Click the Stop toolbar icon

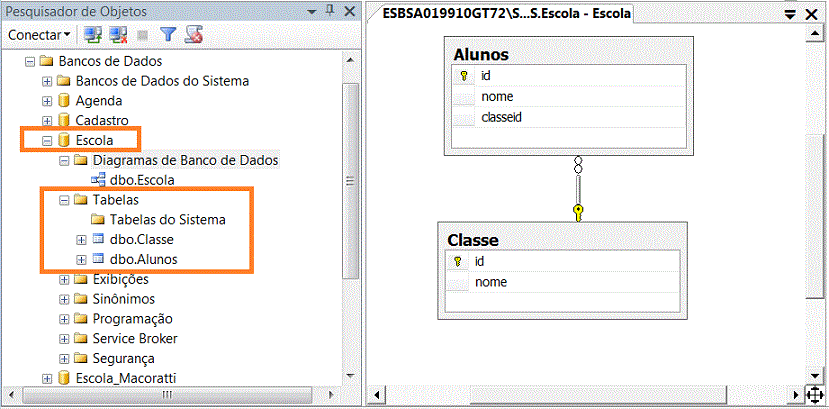point(143,35)
